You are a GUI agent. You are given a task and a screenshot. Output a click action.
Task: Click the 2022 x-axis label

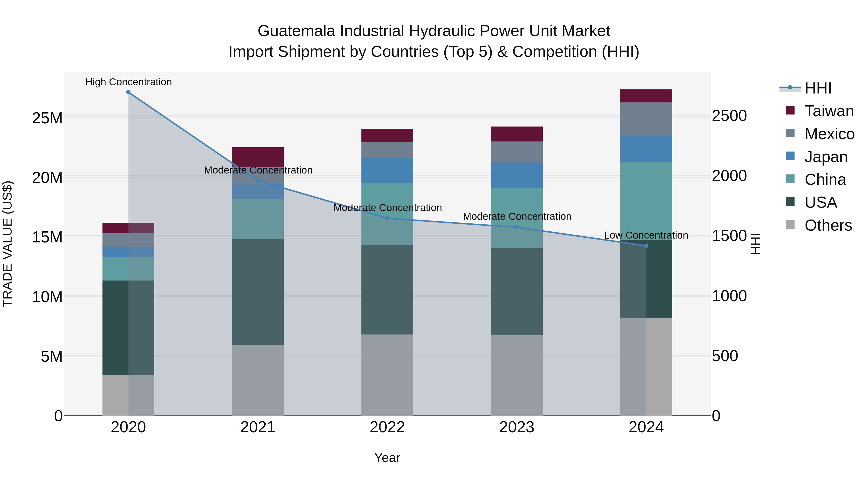pyautogui.click(x=387, y=427)
